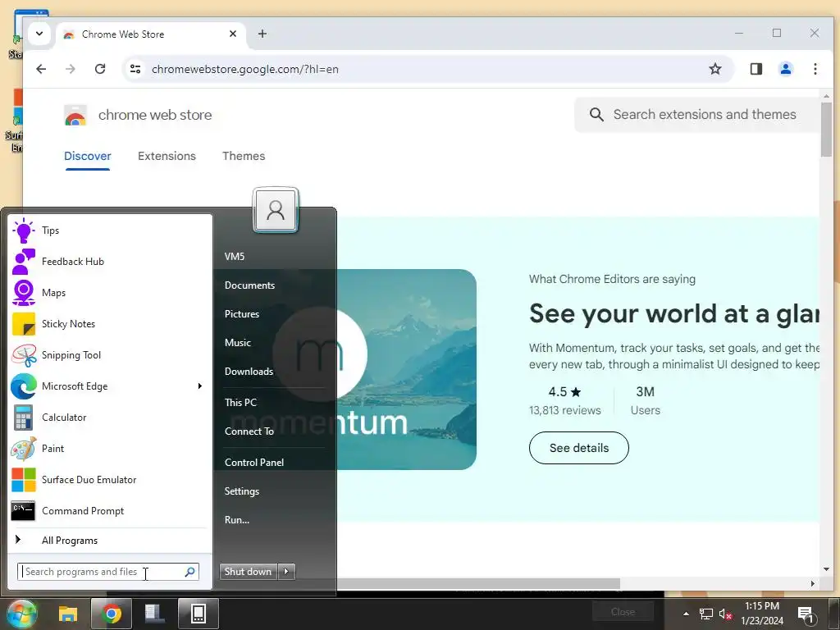The width and height of the screenshot is (840, 630).
Task: Click Search extensions and themes field
Action: click(x=696, y=115)
